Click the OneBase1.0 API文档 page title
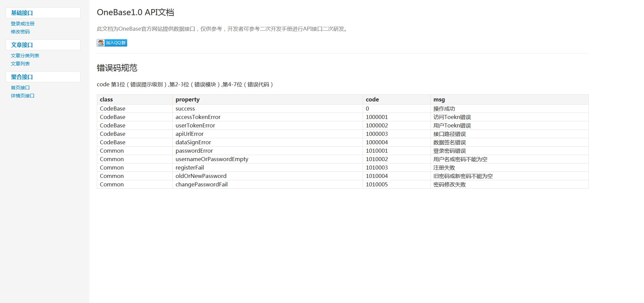This screenshot has width=644, height=303. (x=135, y=12)
